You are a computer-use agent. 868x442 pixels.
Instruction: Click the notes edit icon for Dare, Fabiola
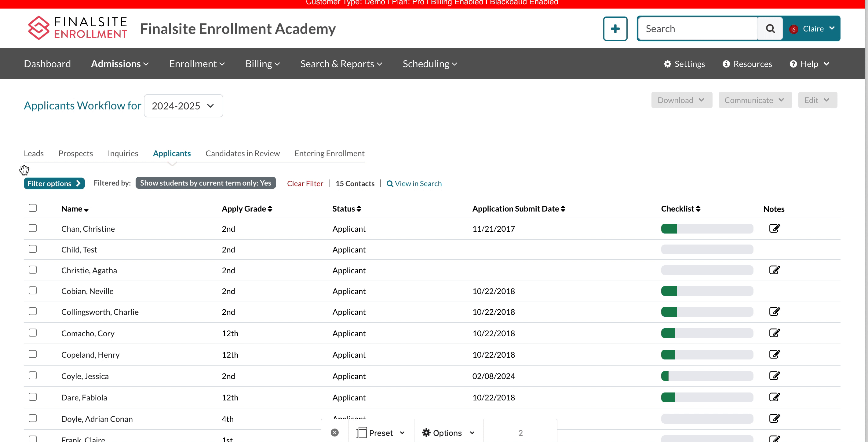[x=776, y=397]
